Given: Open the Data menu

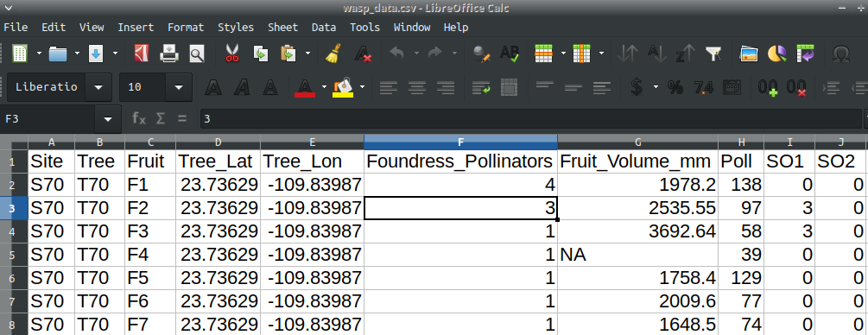Looking at the screenshot, I should click(x=324, y=27).
